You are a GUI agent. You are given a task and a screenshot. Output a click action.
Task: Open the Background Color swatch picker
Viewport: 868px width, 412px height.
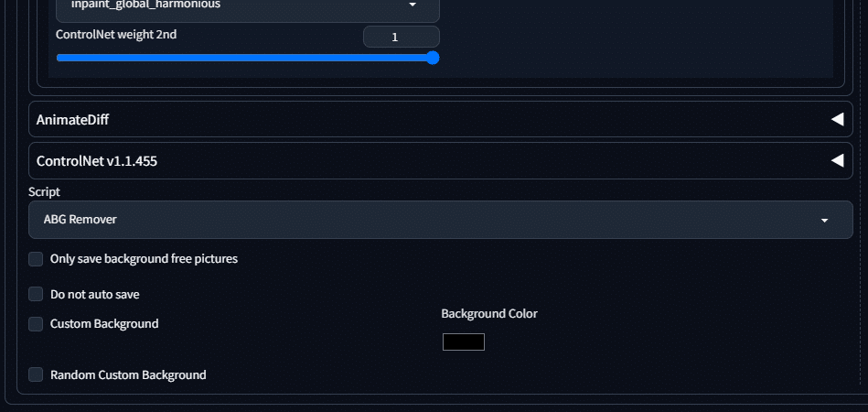(x=464, y=342)
